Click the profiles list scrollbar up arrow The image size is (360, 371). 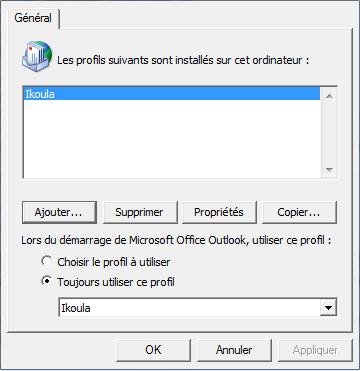(x=329, y=96)
